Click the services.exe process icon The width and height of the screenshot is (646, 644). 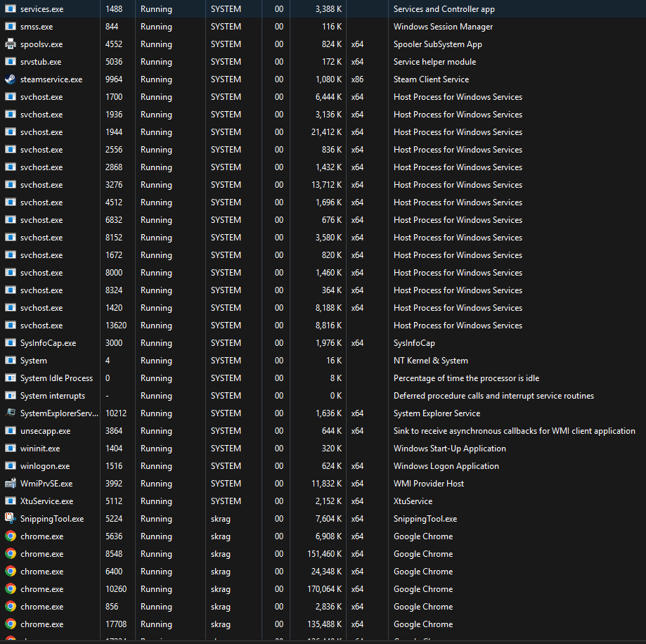pyautogui.click(x=11, y=8)
